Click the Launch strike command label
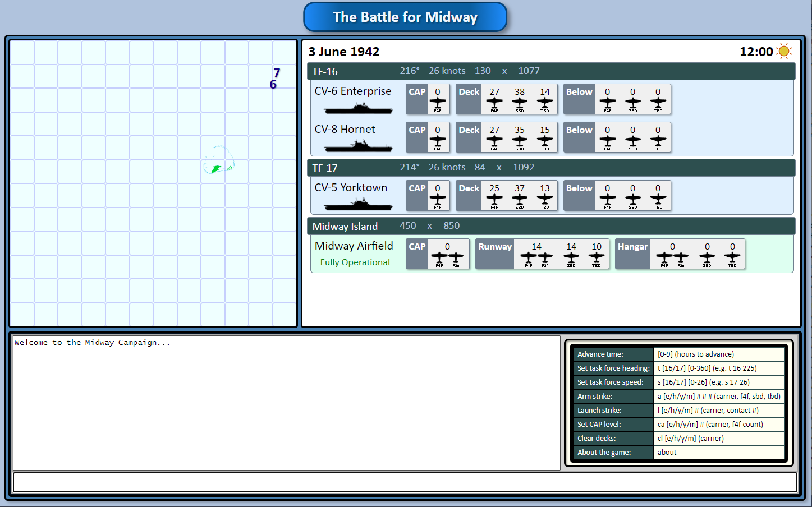The image size is (812, 507). [613, 410]
